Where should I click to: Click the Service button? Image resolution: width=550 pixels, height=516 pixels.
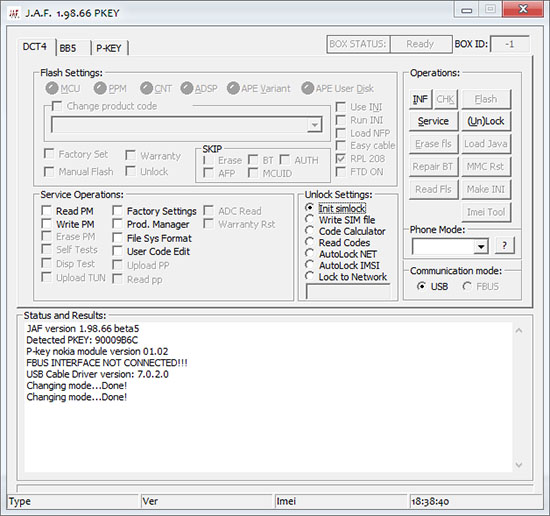[x=433, y=121]
